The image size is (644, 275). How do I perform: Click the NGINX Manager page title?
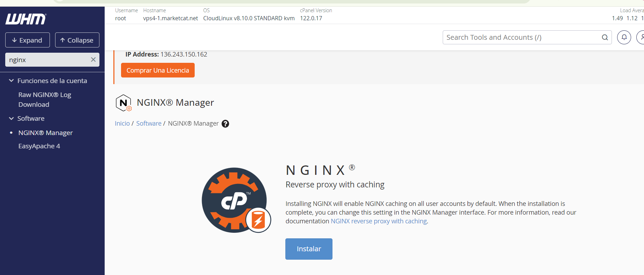(175, 103)
